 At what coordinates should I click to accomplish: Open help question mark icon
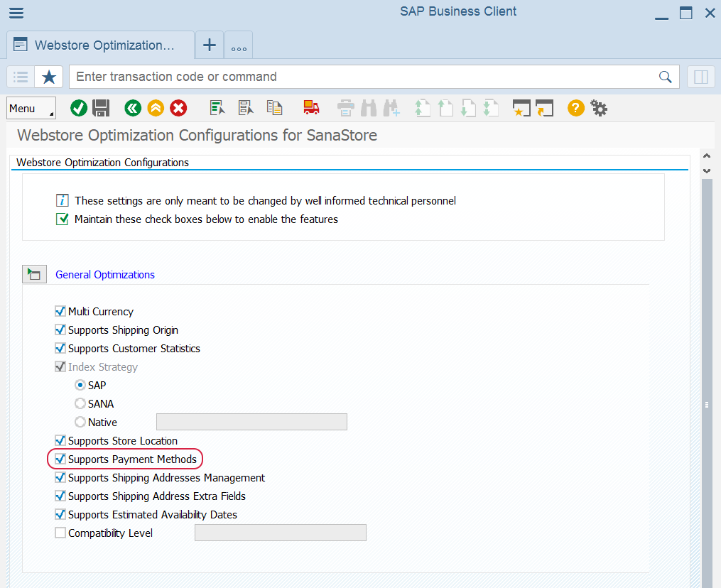pos(575,109)
